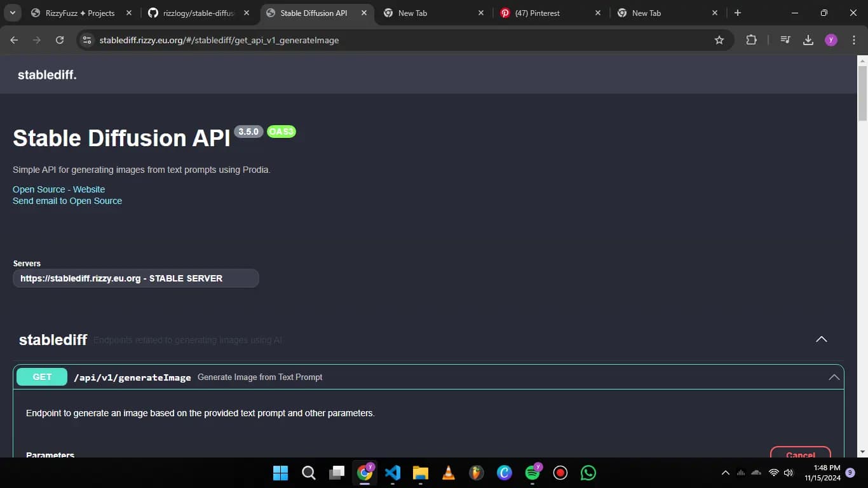Open Visual Studio Code from the taskbar
This screenshot has height=488, width=868.
coord(393,473)
